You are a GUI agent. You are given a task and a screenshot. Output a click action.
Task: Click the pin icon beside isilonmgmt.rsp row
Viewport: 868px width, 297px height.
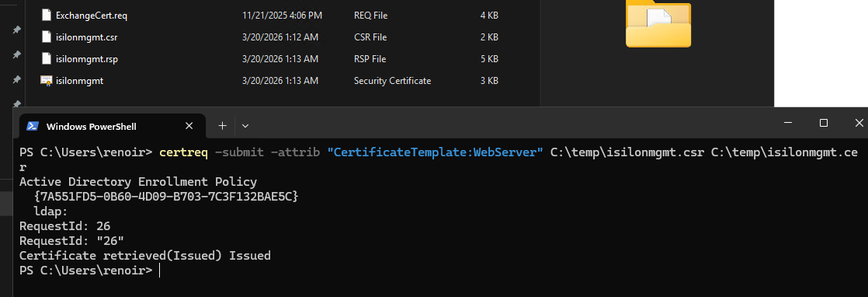[x=16, y=80]
